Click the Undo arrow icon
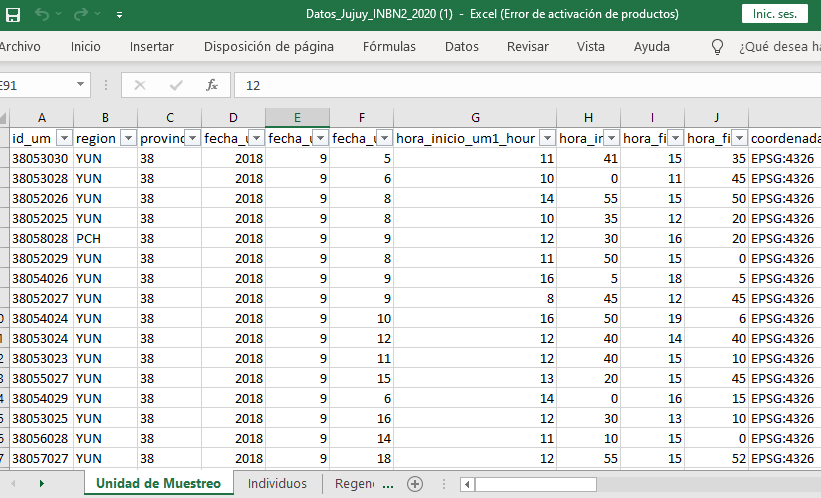The height and width of the screenshot is (498, 821). pos(43,15)
